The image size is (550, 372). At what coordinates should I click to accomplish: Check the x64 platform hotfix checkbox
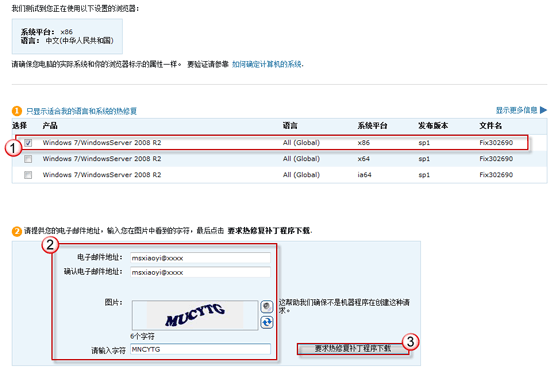coord(28,159)
